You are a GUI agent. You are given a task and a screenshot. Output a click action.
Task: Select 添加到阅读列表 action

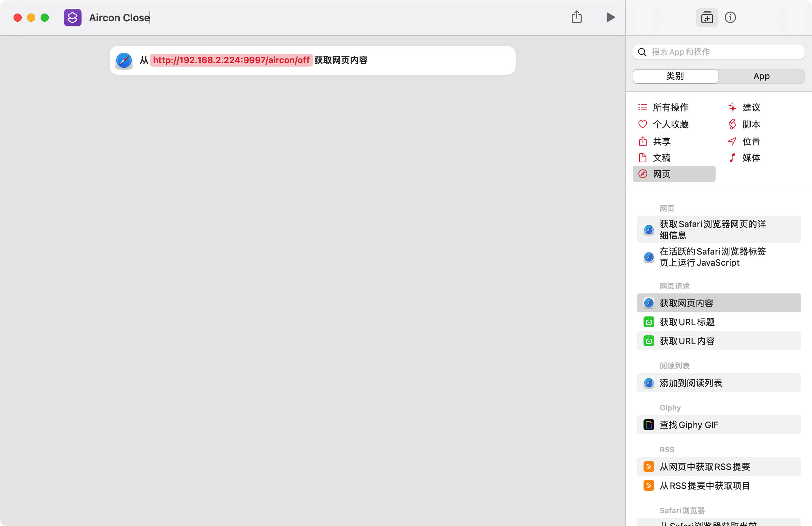[x=691, y=383]
